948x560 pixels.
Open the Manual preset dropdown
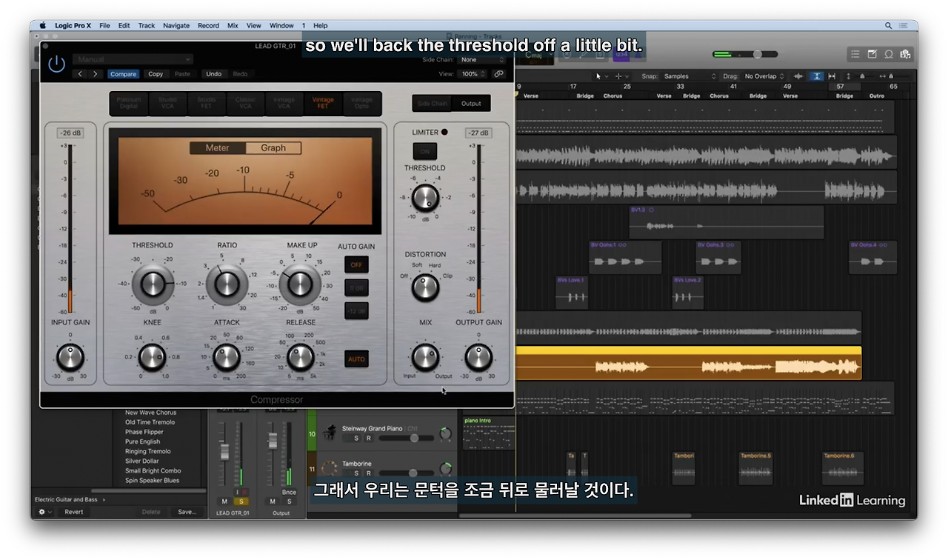(x=133, y=59)
